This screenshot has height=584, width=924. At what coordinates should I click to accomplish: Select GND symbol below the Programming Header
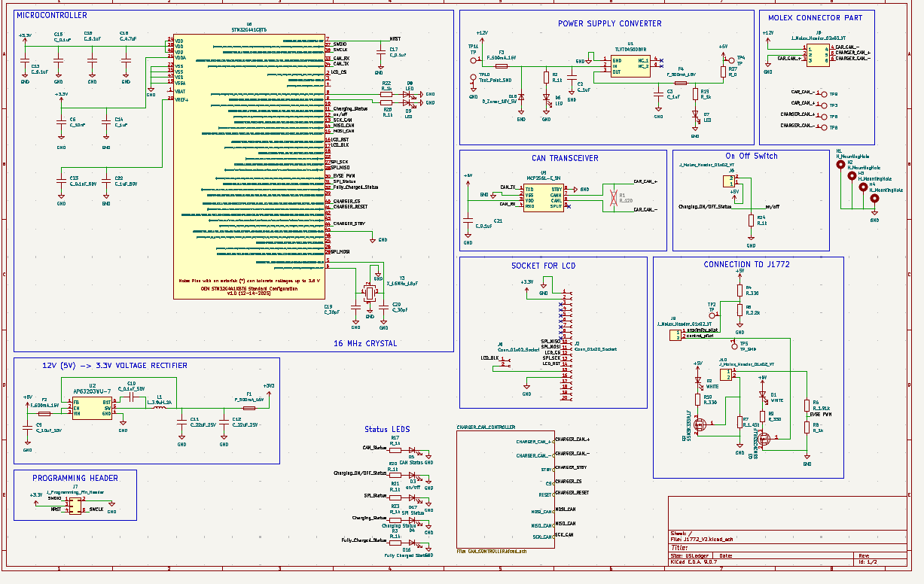point(112,505)
